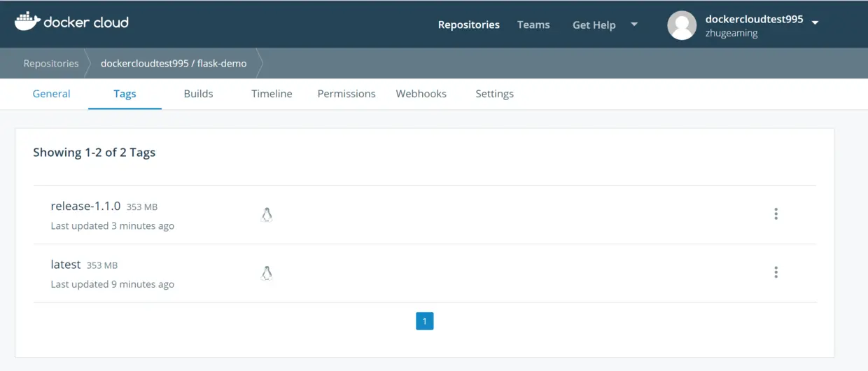
Task: Click the 353 MB size beside release-1.1.0
Action: click(142, 207)
